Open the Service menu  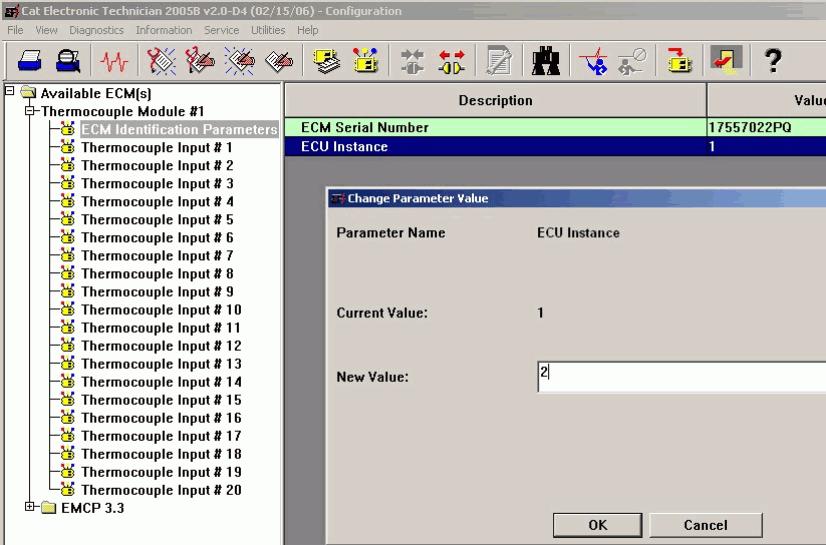(221, 30)
